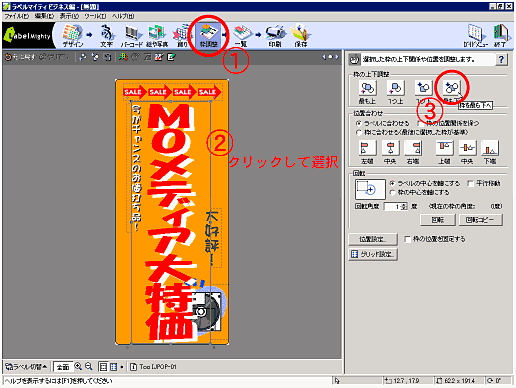Click the redo (やり直し) toolbar button
Screen dimensions: 516x388
pos(53,57)
